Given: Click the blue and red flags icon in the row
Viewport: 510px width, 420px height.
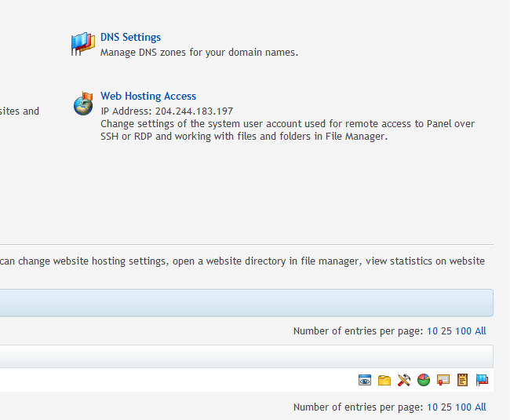Looking at the screenshot, I should (483, 380).
